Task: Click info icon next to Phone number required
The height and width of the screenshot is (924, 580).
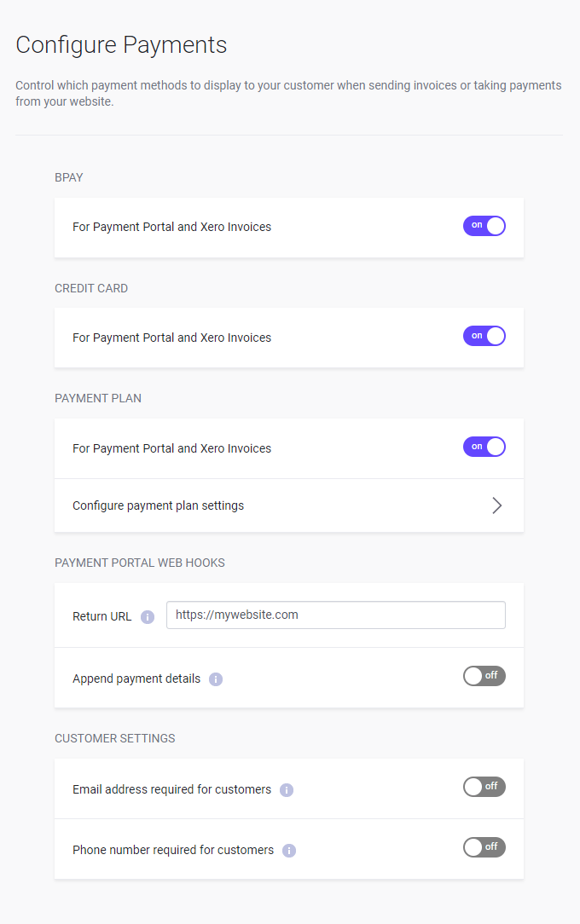Action: pos(288,850)
